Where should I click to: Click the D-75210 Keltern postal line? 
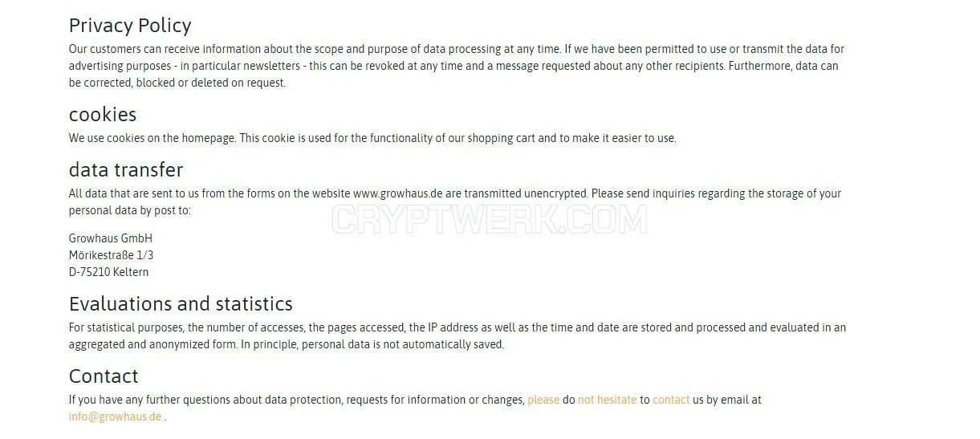click(x=108, y=272)
